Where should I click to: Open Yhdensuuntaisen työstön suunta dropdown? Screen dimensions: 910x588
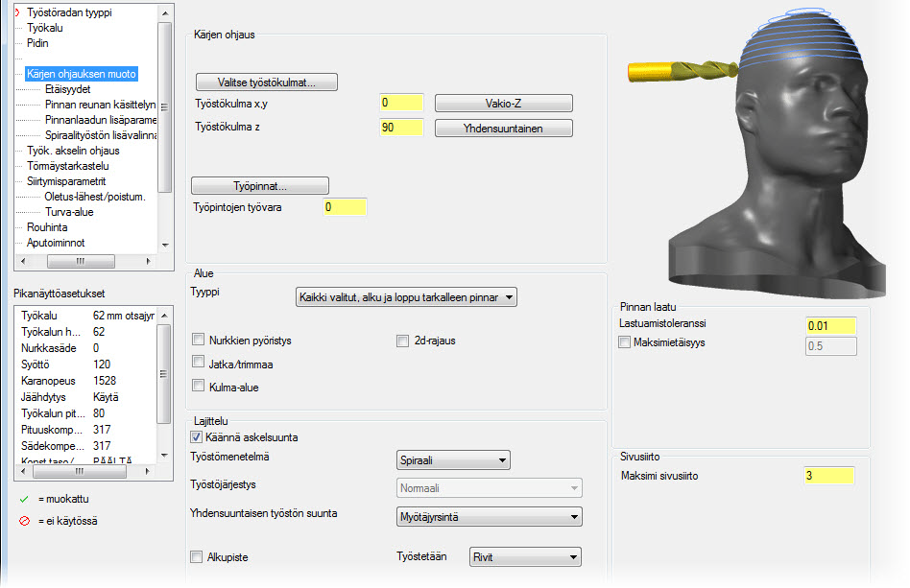pyautogui.click(x=490, y=517)
